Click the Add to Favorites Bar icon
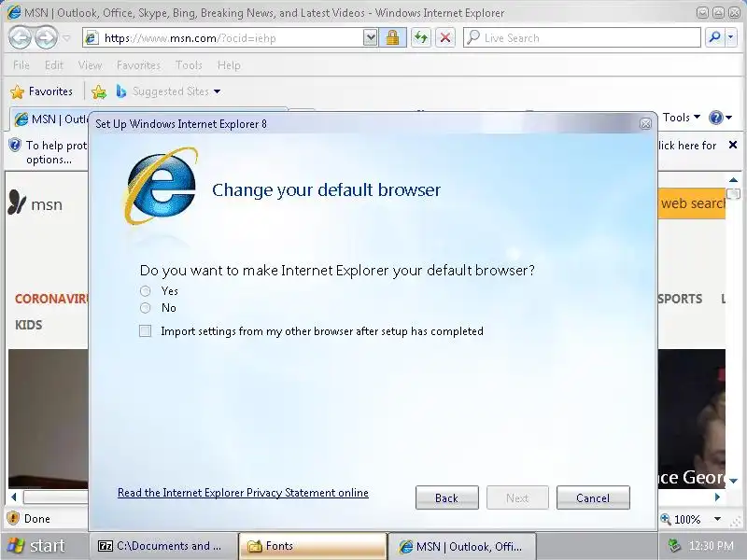This screenshot has height=560, width=747. tap(99, 91)
